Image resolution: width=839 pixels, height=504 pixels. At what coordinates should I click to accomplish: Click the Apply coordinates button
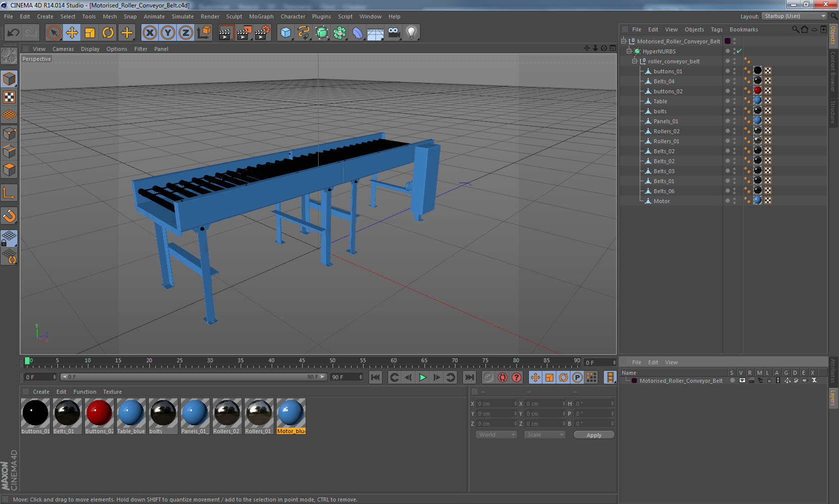[594, 435]
